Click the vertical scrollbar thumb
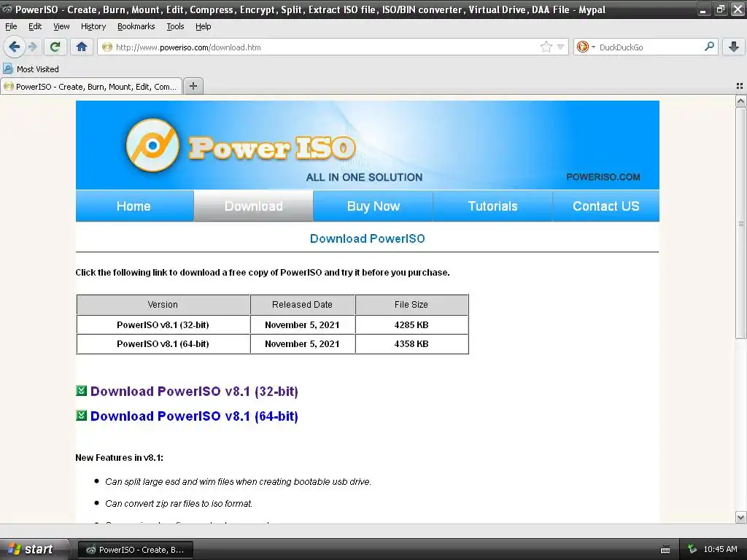This screenshot has width=747, height=560. (740, 223)
